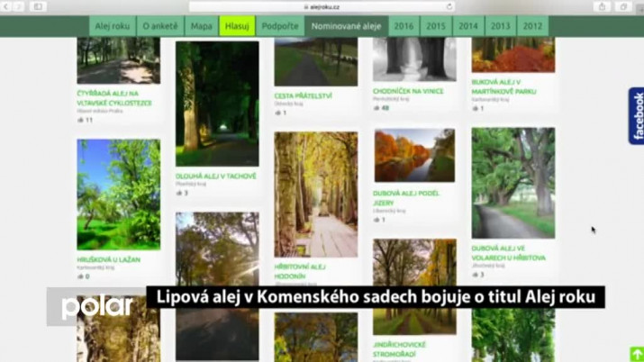
Task: Click the Hrušková u Lažan title
Action: [108, 259]
